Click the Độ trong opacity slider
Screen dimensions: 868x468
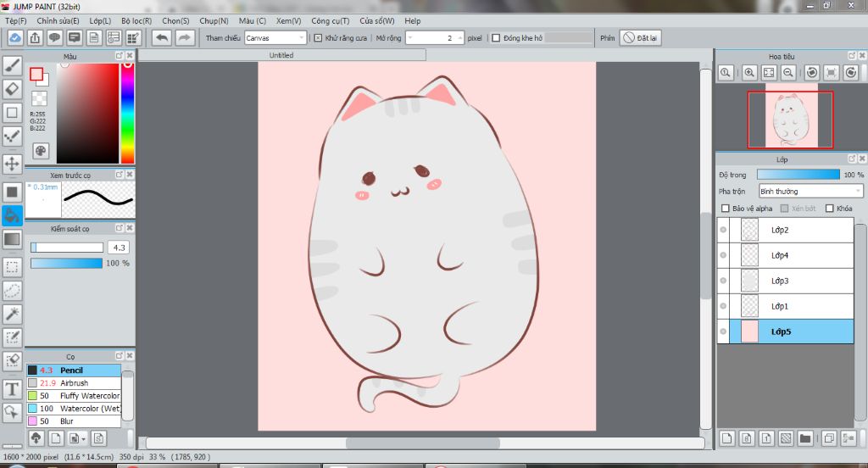click(x=798, y=175)
